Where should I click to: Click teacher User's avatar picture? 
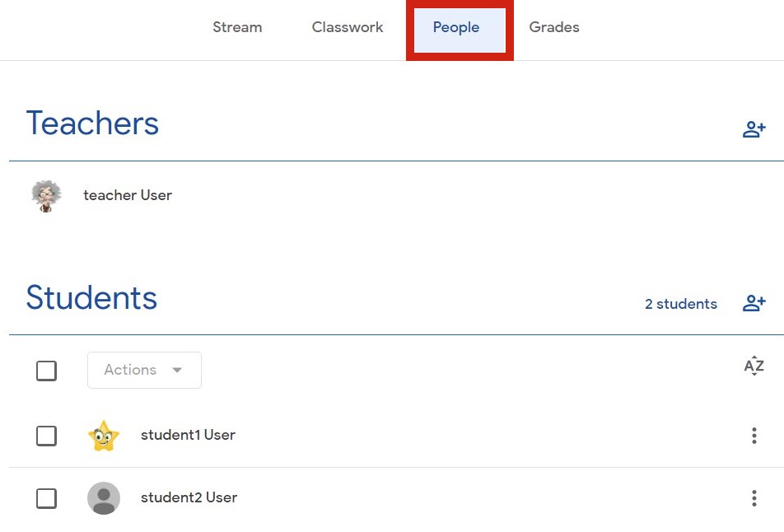(46, 196)
